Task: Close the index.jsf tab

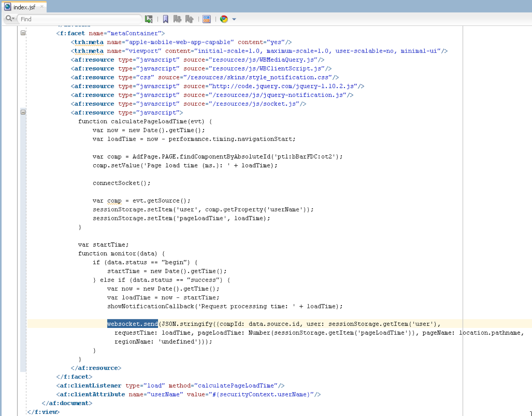Action: pos(42,6)
